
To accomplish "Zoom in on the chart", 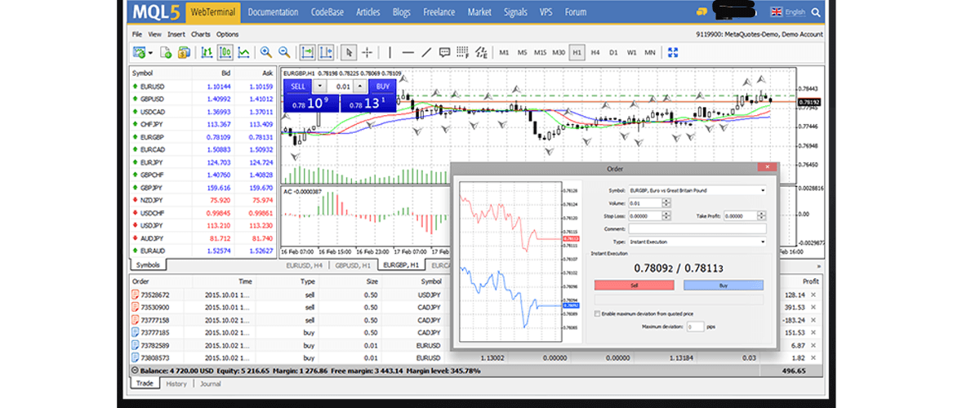I will [266, 52].
